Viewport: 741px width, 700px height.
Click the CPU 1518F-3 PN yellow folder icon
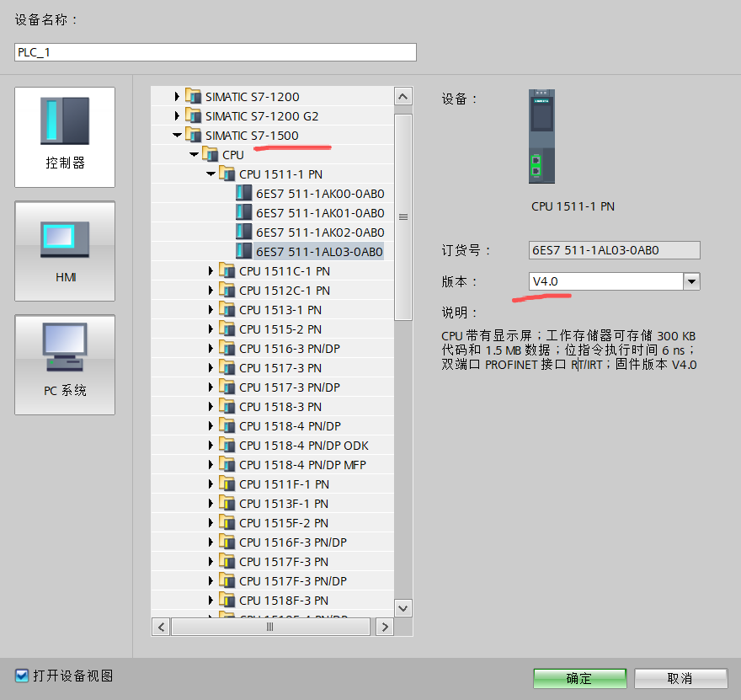pyautogui.click(x=227, y=601)
